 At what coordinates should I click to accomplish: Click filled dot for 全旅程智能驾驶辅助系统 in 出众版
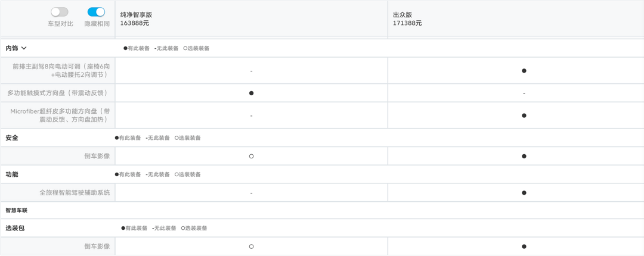pyautogui.click(x=524, y=193)
